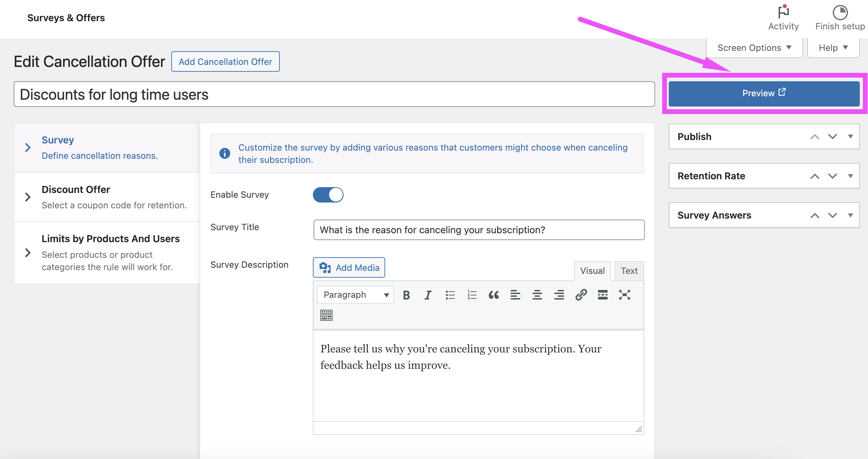Toggle italic formatting in editor

point(428,295)
